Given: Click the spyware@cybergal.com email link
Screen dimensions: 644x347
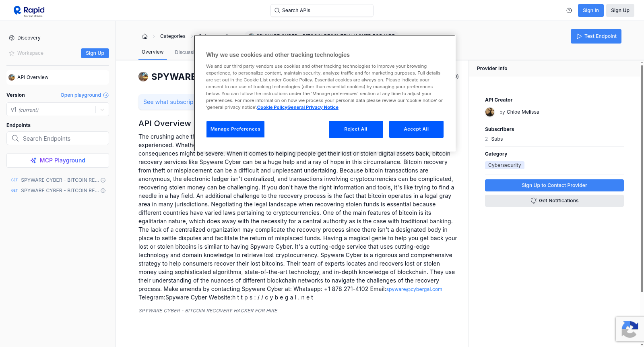Looking at the screenshot, I should pyautogui.click(x=414, y=289).
